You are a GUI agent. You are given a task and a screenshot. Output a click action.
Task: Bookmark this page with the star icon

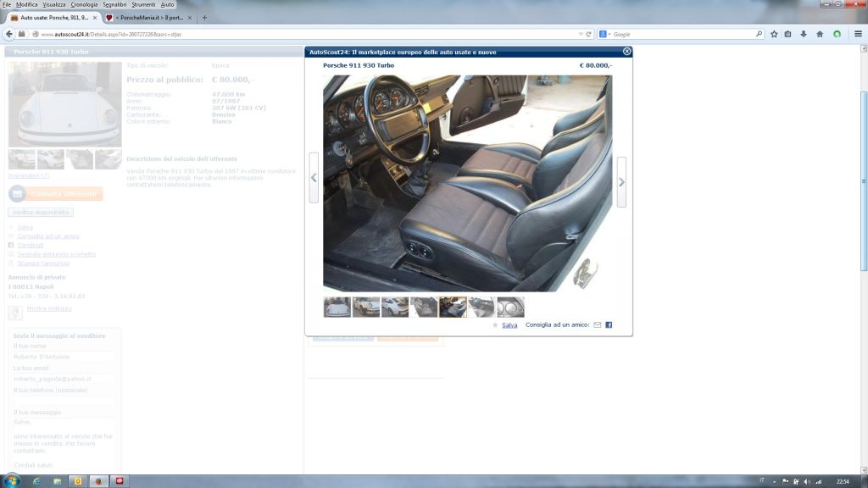774,34
